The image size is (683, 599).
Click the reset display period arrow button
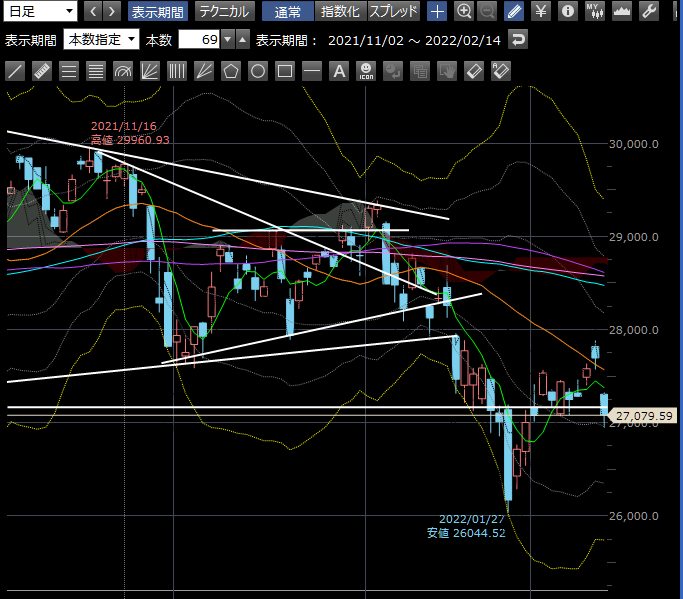tap(517, 40)
